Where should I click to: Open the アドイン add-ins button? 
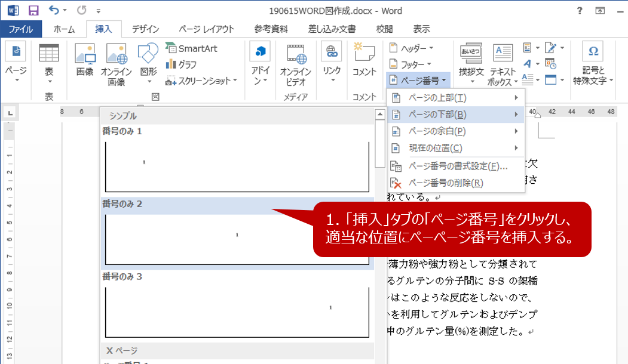[x=261, y=64]
